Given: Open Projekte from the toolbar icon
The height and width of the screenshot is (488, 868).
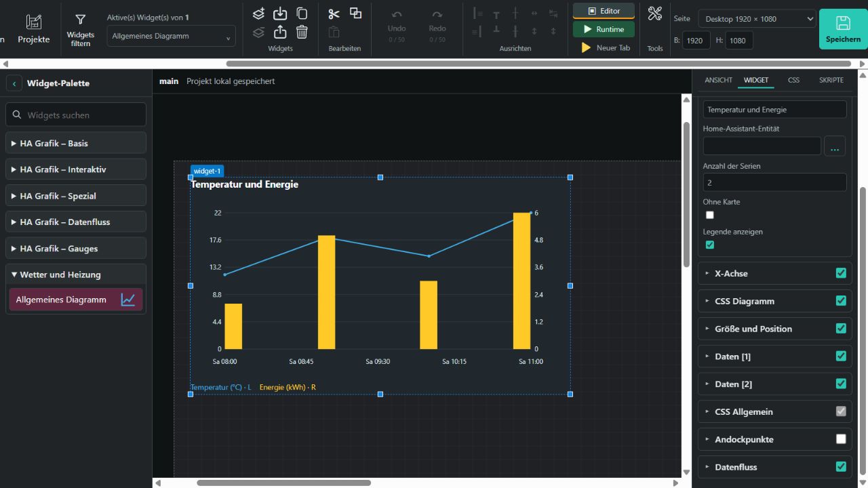Looking at the screenshot, I should (34, 21).
